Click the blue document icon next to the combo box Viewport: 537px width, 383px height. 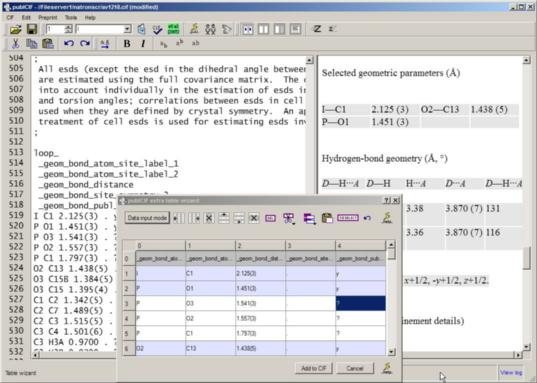pos(141,29)
